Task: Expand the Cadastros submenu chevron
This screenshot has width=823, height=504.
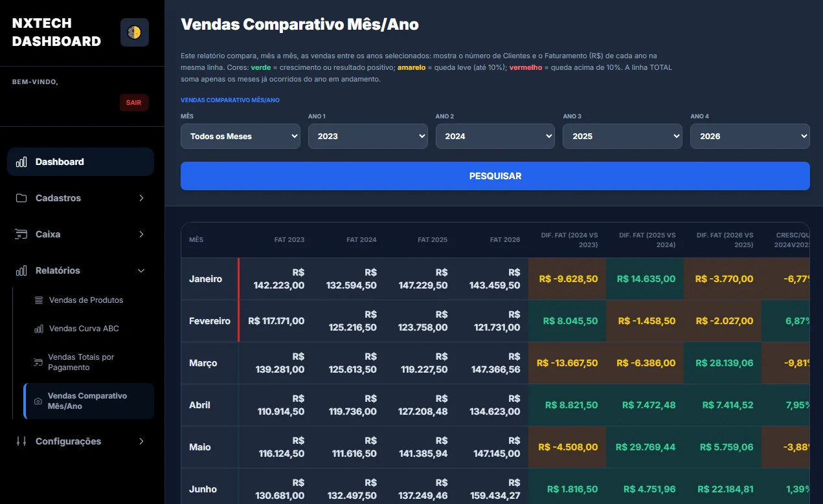Action: click(x=141, y=198)
